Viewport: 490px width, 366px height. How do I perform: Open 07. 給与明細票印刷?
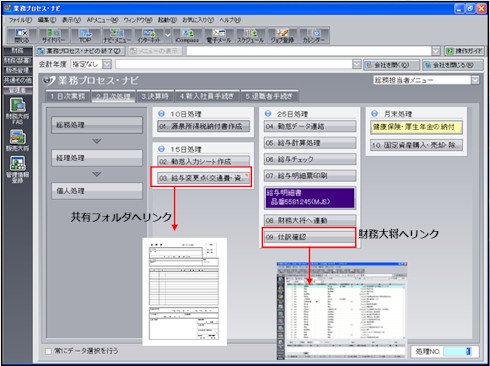pyautogui.click(x=310, y=176)
